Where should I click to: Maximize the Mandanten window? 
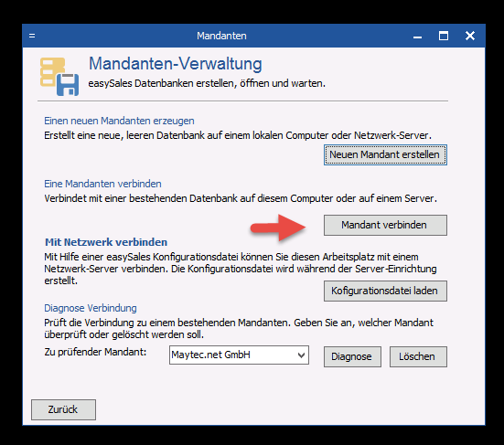(444, 36)
